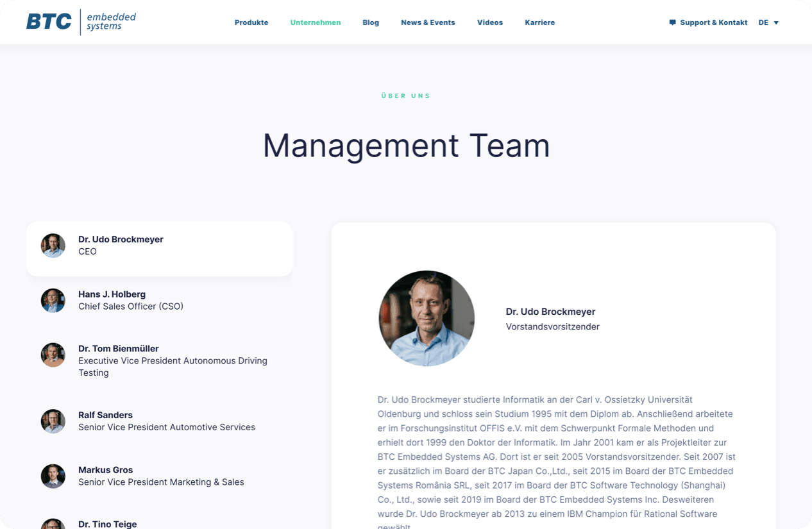
Task: Click Senior Vice President Automotive Services text
Action: point(167,427)
